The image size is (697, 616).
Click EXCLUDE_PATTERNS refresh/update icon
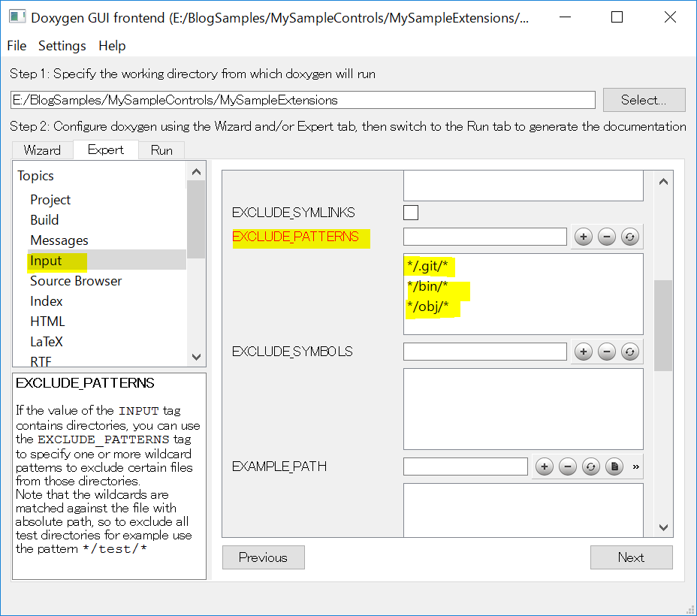[629, 237]
